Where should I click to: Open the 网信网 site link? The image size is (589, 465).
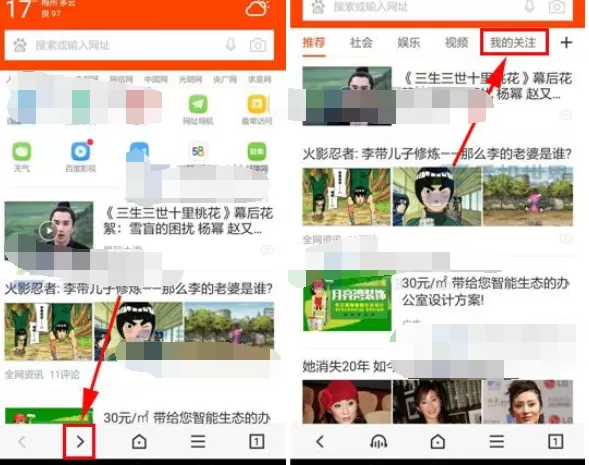pyautogui.click(x=121, y=79)
